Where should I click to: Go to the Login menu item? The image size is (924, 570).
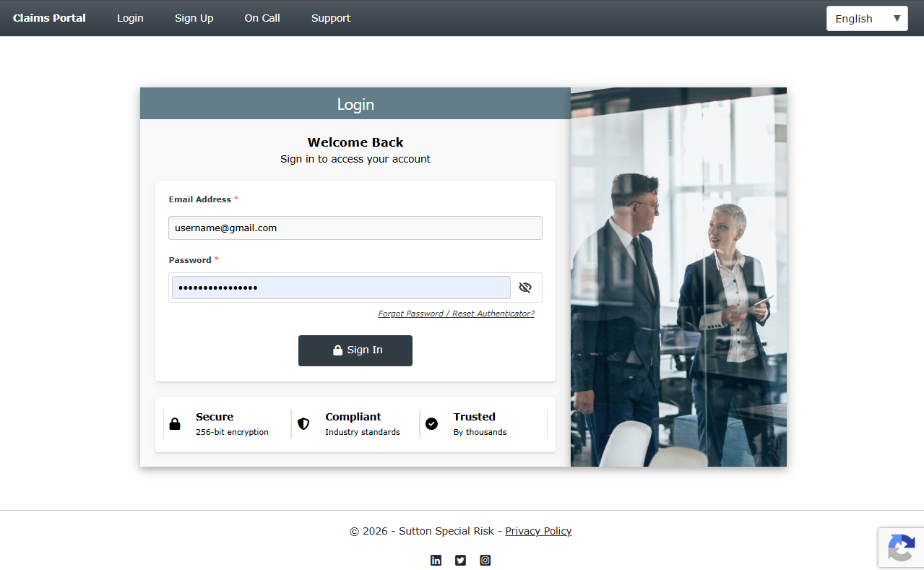point(130,18)
